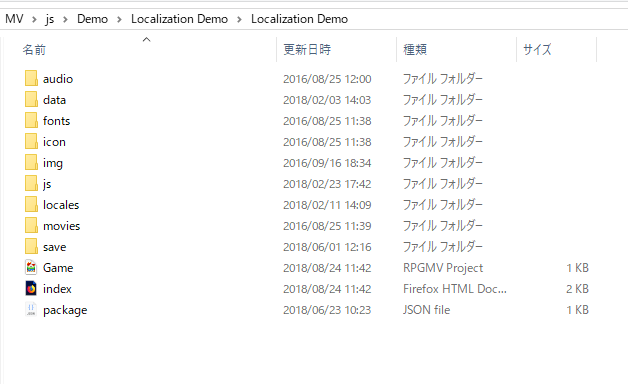Select the fonts file name
Image resolution: width=628 pixels, height=384 pixels.
(56, 121)
